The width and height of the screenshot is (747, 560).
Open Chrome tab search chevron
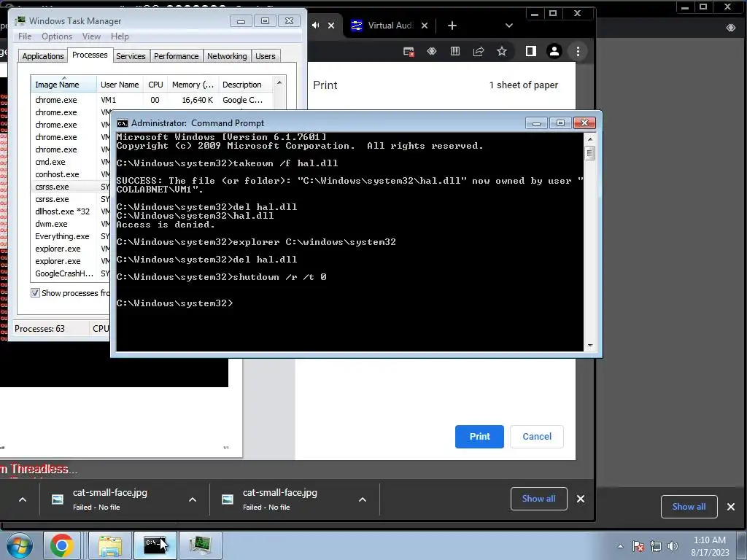tap(508, 26)
